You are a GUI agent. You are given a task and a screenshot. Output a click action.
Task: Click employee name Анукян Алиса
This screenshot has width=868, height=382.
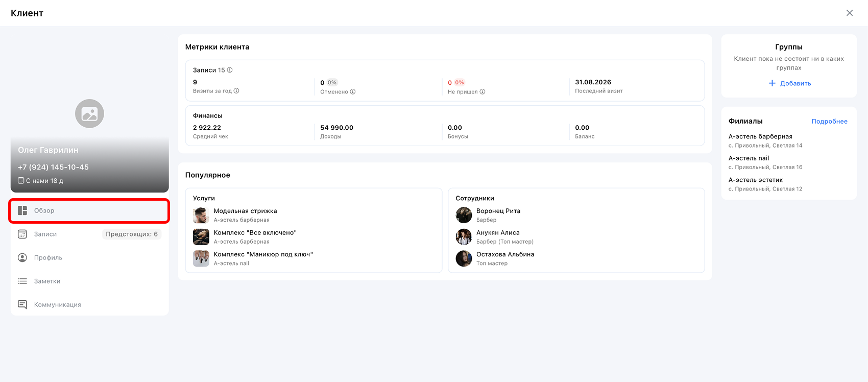pos(498,233)
